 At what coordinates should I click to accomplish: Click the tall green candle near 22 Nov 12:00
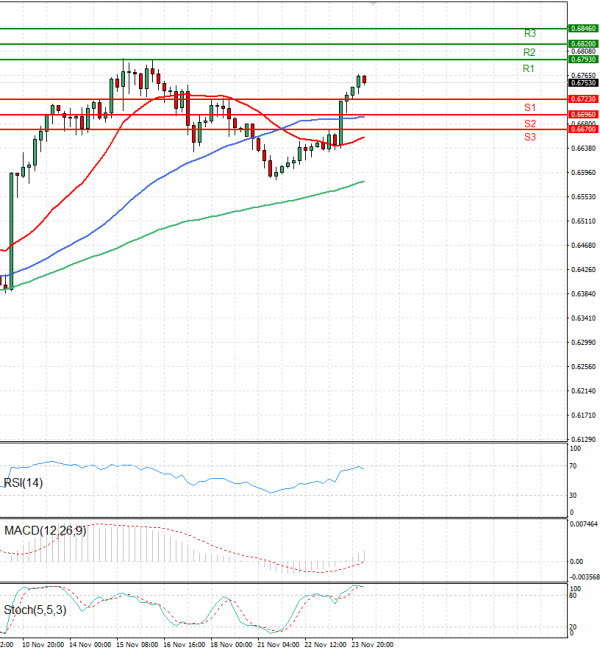tap(341, 123)
